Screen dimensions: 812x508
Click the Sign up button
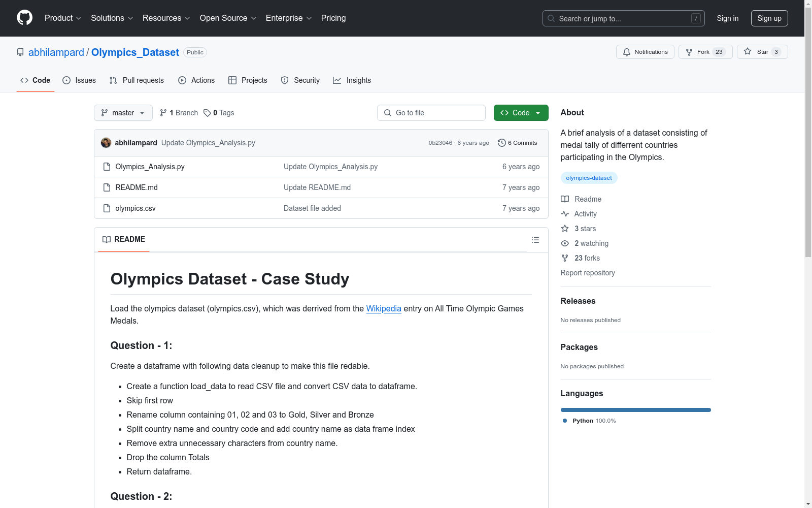(x=769, y=18)
